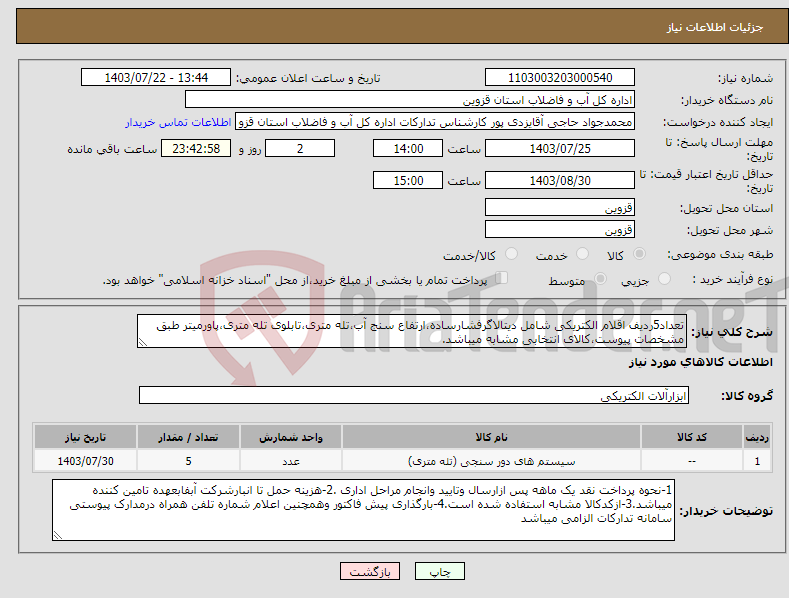The width and height of the screenshot is (789, 598).
Task: Click the price validity date 1403/08/30
Action: [x=560, y=180]
